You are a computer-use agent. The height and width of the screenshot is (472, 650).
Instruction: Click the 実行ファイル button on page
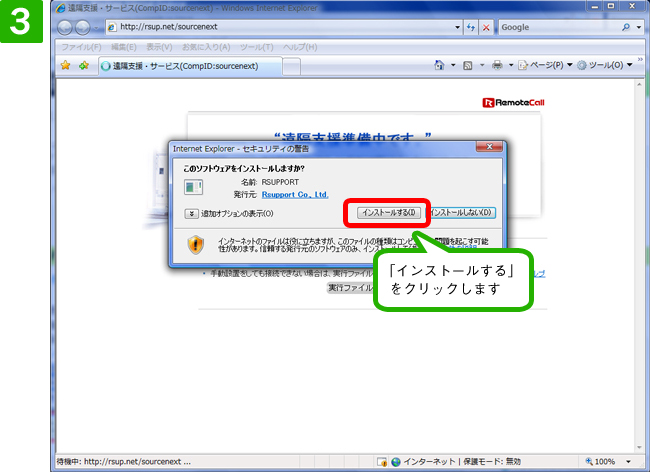point(350,288)
